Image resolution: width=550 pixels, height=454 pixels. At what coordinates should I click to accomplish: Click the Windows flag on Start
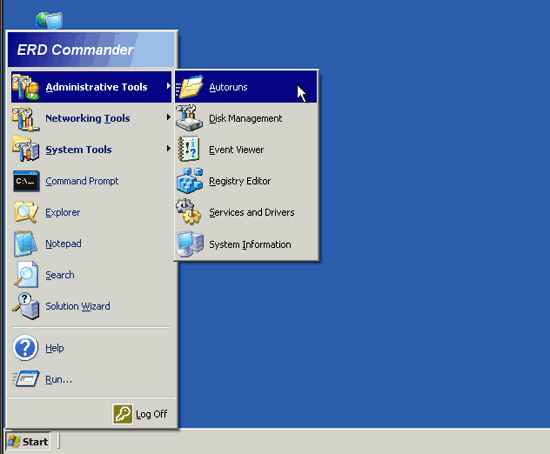click(x=14, y=441)
